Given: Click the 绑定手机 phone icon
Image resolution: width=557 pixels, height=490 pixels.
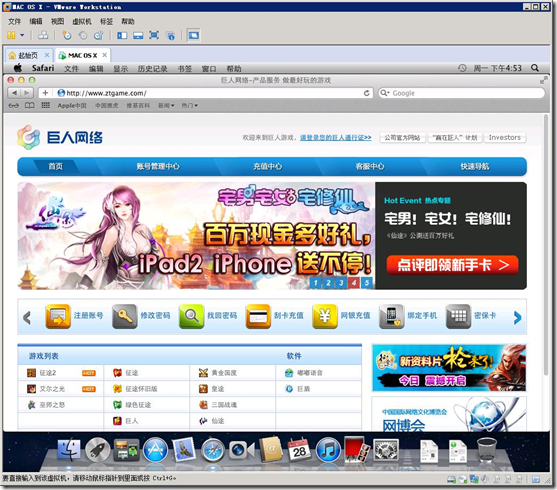Looking at the screenshot, I should click(391, 316).
